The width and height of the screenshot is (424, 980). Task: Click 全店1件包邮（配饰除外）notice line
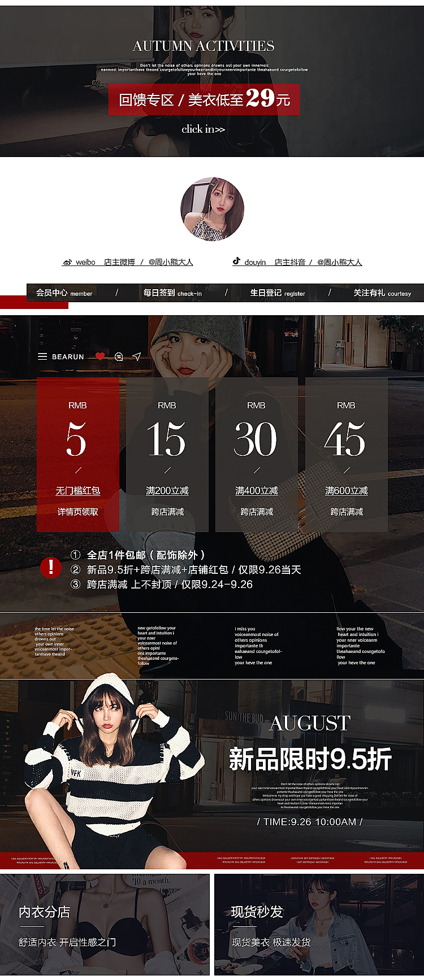pyautogui.click(x=138, y=555)
